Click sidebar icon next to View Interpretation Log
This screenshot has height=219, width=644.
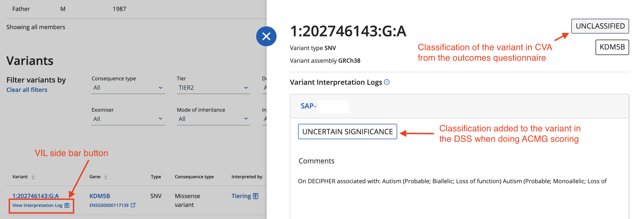coord(67,206)
